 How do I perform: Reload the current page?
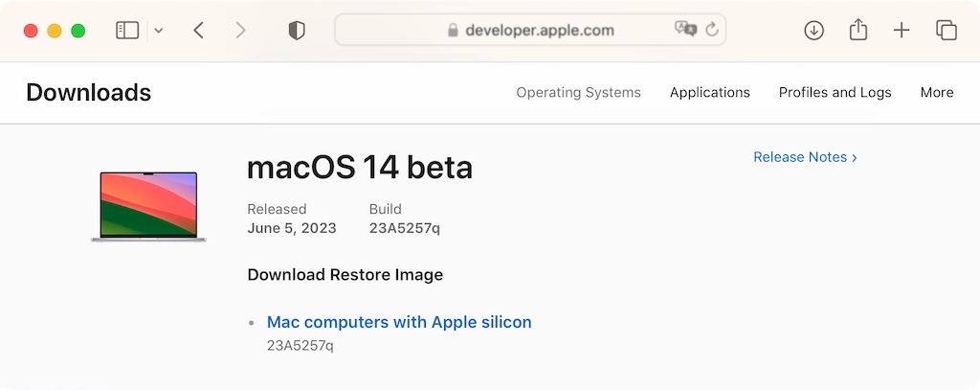[x=712, y=30]
